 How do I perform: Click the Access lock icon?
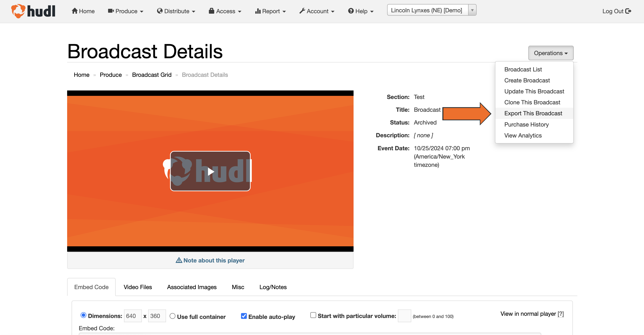(211, 11)
